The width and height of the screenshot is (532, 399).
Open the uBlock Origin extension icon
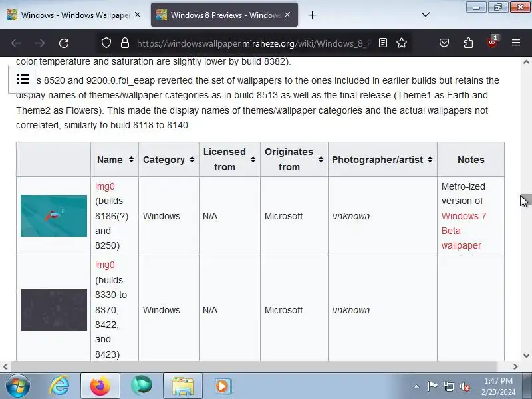[x=492, y=43]
